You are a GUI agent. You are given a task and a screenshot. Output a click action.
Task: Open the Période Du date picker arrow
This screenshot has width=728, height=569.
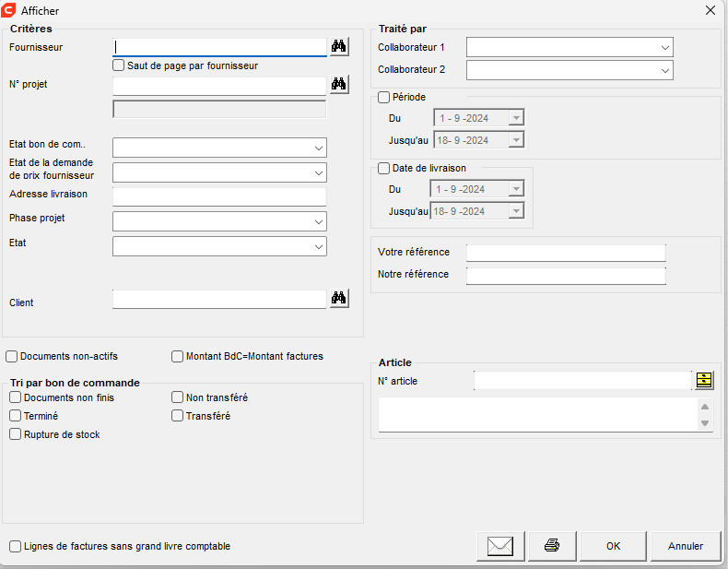(516, 117)
